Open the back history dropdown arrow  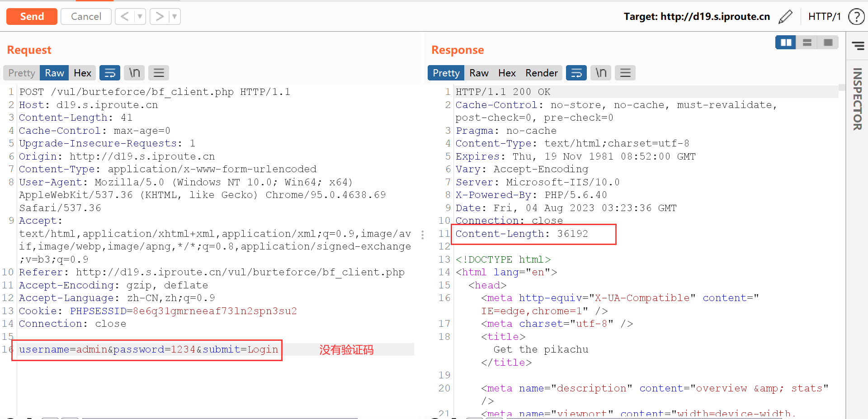[x=140, y=17]
